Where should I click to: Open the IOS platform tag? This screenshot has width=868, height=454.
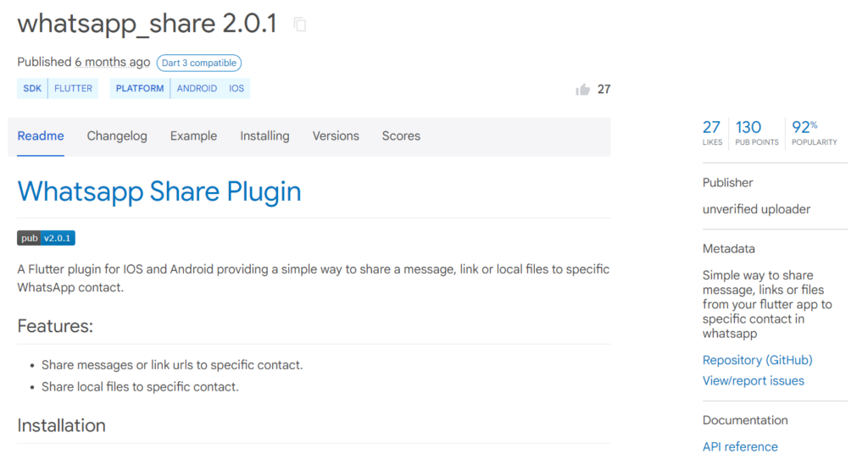pos(236,88)
